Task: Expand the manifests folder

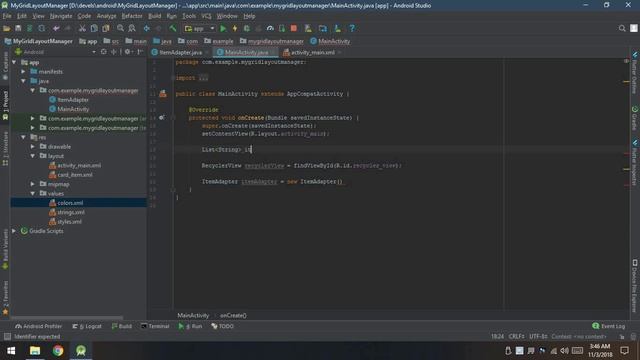Action: 23,72
